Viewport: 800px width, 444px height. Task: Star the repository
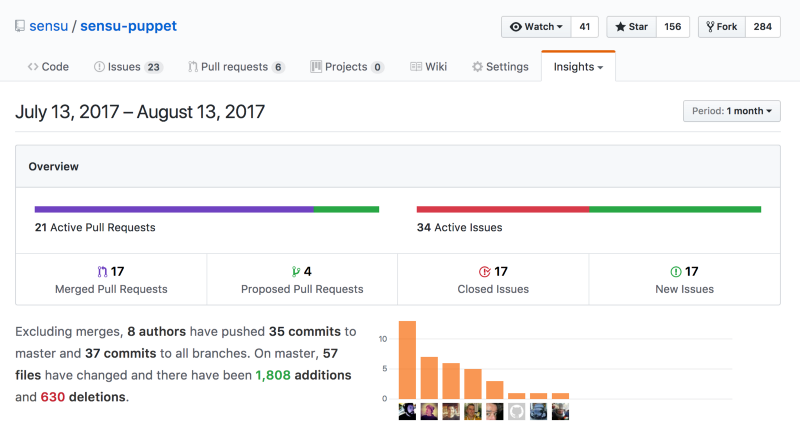pyautogui.click(x=631, y=27)
